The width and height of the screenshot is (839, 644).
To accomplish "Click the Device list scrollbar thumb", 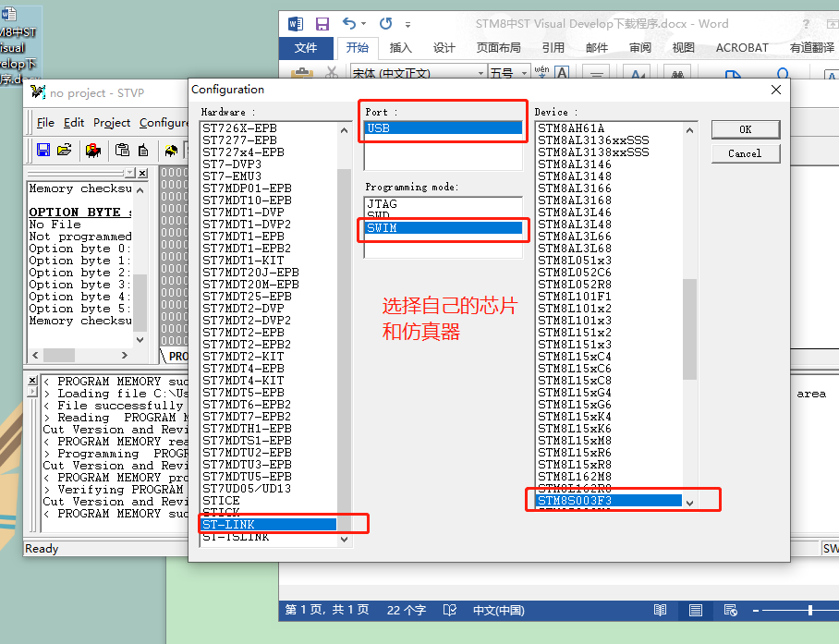I will tap(689, 329).
